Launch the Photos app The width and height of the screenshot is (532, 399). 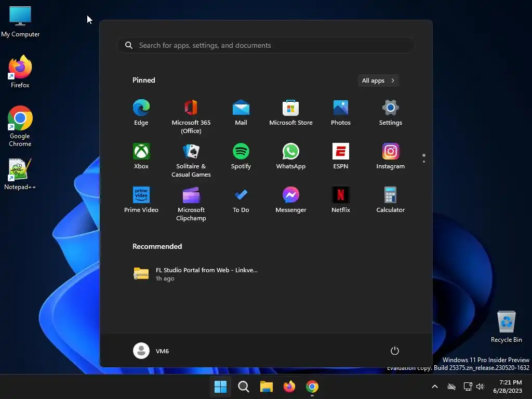[x=341, y=113]
